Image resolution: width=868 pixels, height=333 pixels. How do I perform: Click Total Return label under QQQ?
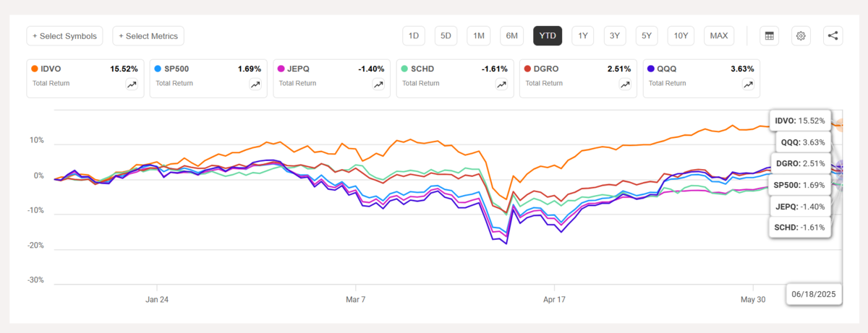pos(667,83)
